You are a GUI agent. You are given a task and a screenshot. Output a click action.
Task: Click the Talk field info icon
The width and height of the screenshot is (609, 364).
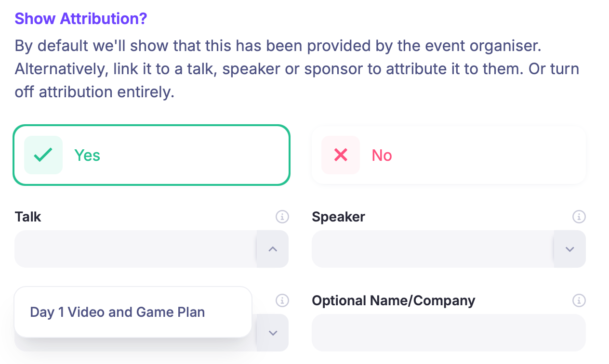pos(282,217)
